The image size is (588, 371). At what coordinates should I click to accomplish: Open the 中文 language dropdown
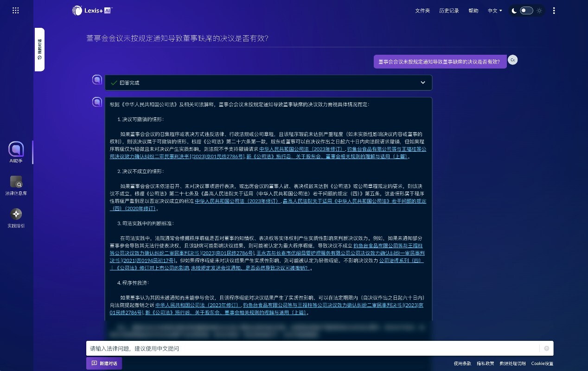(495, 10)
